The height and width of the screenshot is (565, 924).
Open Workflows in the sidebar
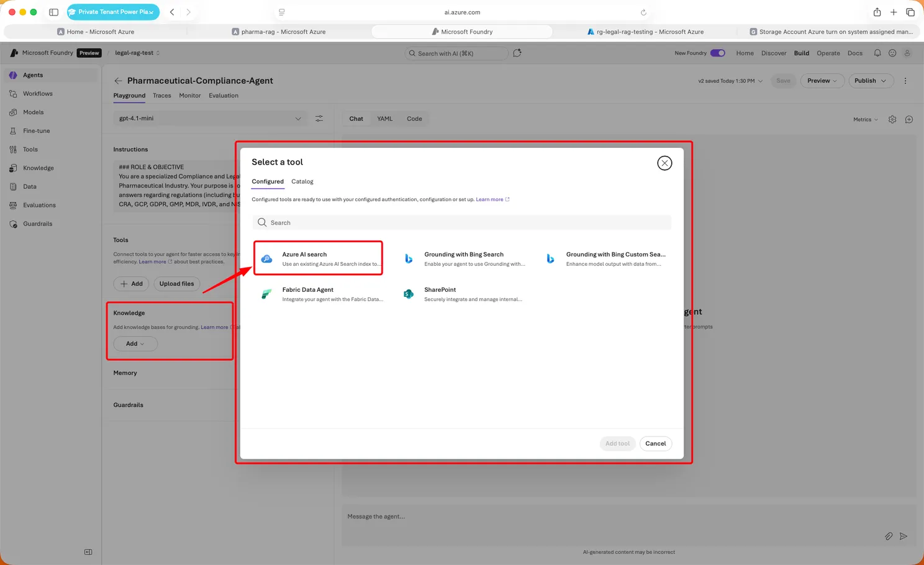(x=38, y=94)
